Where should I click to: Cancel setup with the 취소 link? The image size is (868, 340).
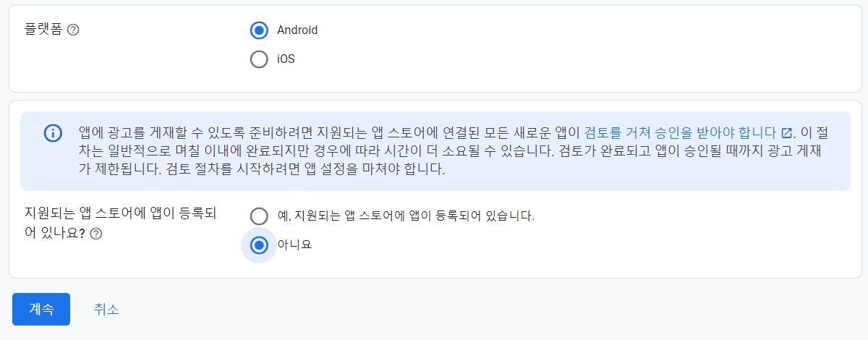tap(106, 309)
